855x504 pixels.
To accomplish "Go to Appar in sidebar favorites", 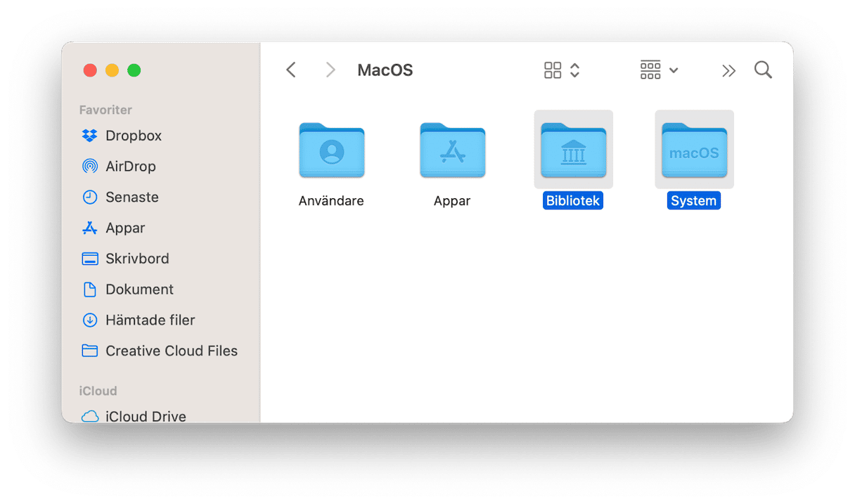I will tap(124, 228).
